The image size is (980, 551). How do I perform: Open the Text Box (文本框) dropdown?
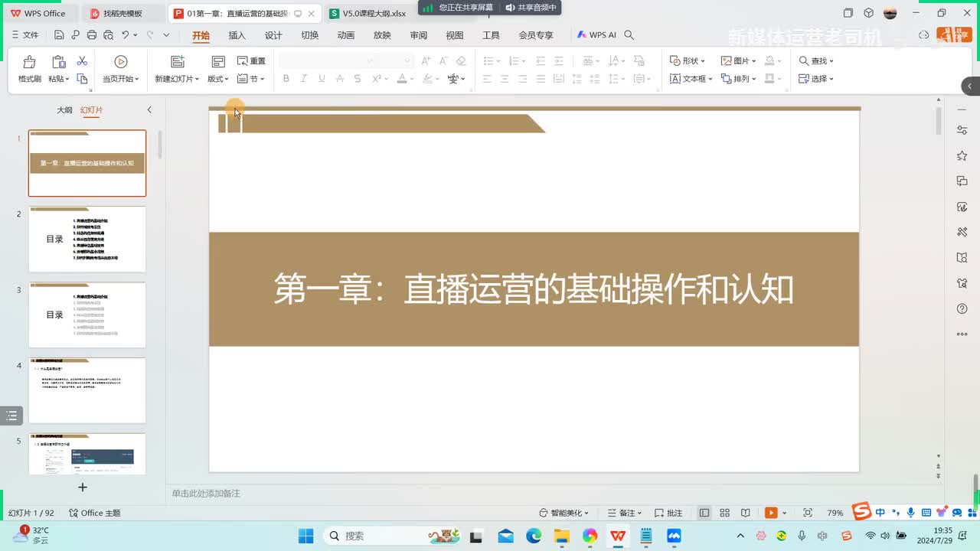pyautogui.click(x=691, y=79)
